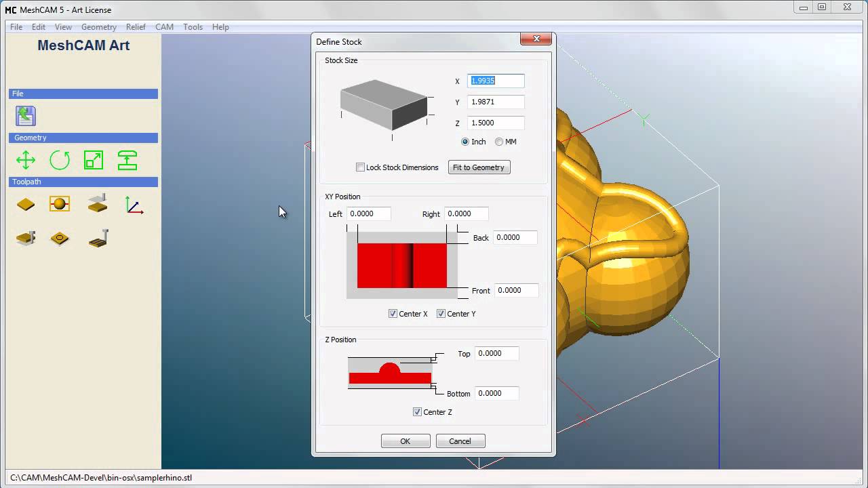Close the Define Stock dialog

point(536,39)
